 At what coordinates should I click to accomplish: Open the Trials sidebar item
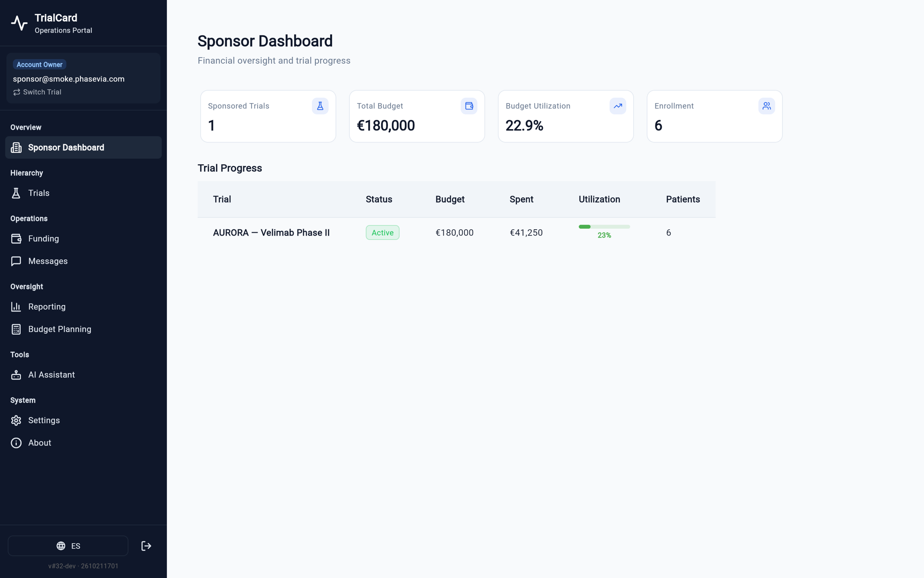pos(83,193)
